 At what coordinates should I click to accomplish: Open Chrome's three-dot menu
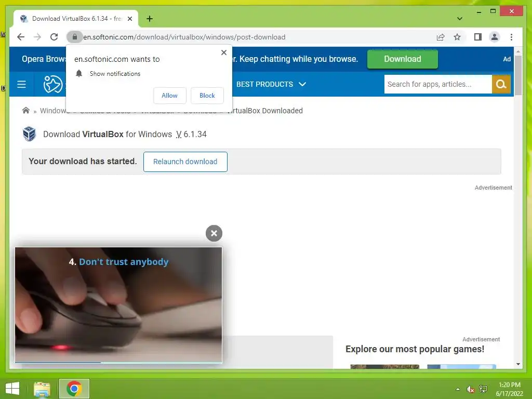tap(511, 37)
